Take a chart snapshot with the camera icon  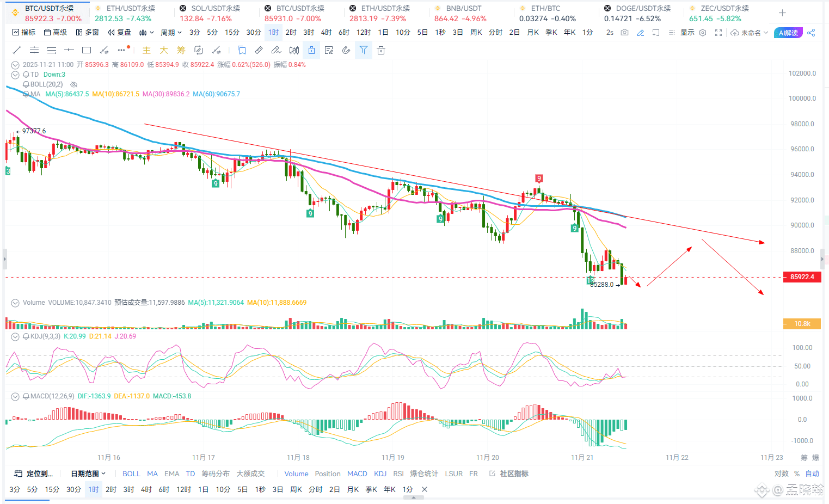click(x=624, y=33)
